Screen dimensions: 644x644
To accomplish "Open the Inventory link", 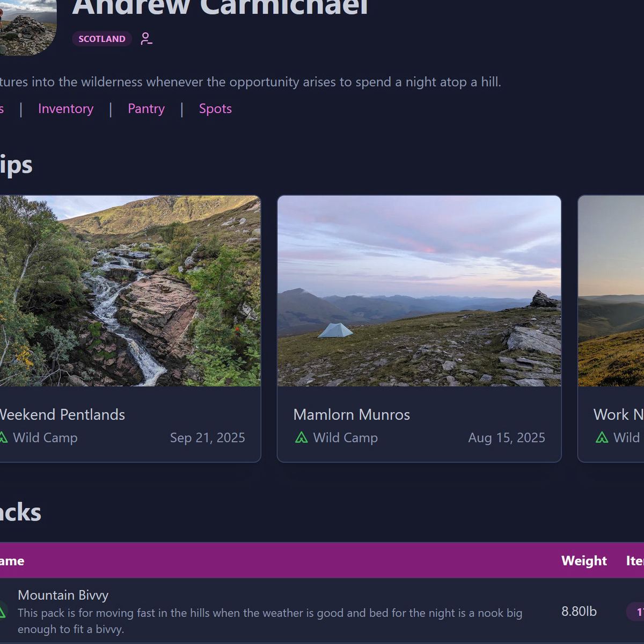I will coord(65,108).
